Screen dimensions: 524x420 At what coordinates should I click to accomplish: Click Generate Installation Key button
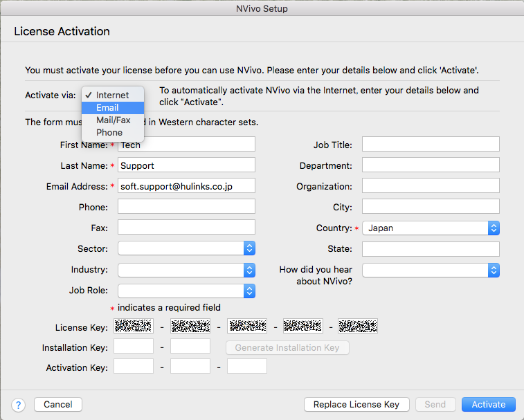287,348
